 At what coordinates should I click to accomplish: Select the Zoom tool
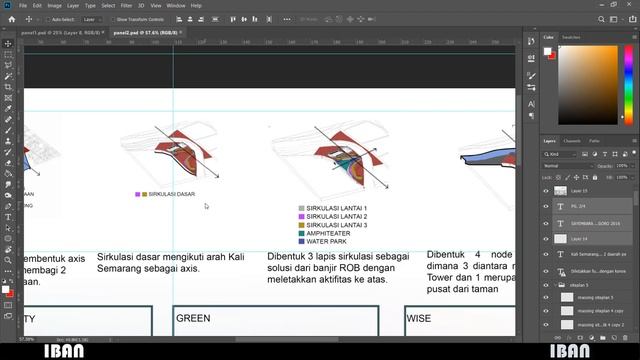click(8, 260)
